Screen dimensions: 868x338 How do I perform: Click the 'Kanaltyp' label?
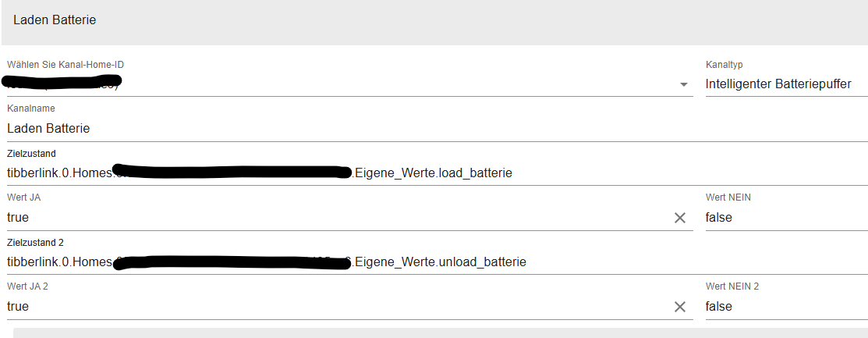tap(724, 65)
